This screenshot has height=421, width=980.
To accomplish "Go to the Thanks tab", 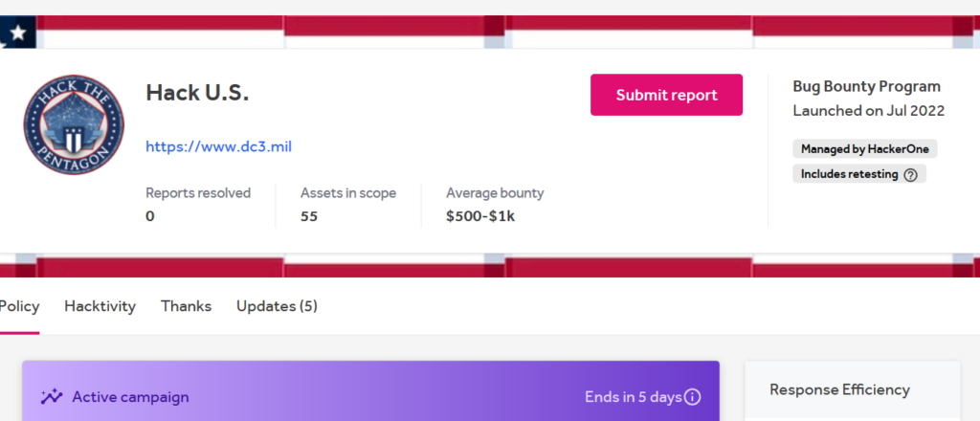I will 186,306.
